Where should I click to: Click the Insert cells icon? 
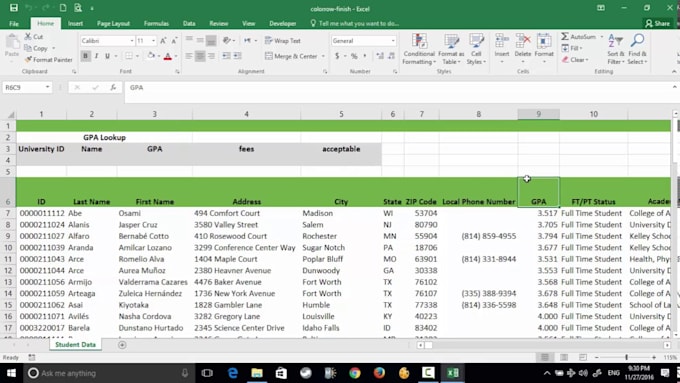502,42
